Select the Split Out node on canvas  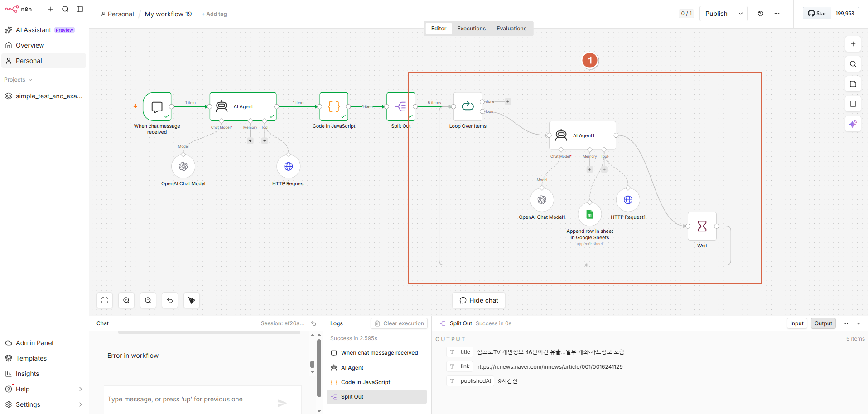coord(401,106)
